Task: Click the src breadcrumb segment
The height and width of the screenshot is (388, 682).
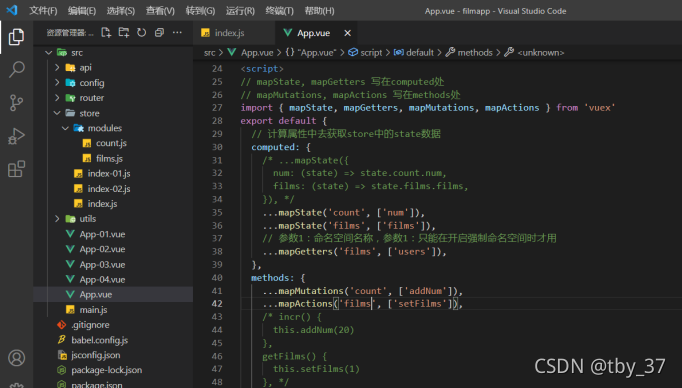Action: 209,53
